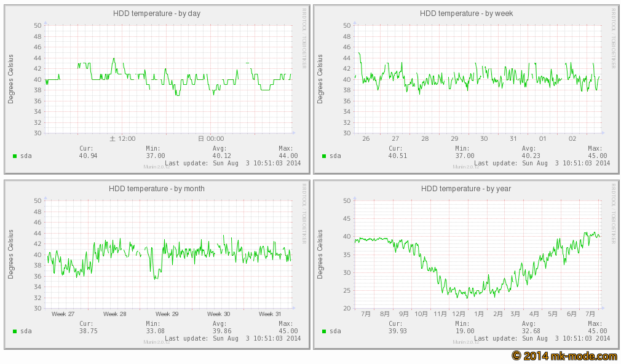Click the '31' date label on week graph
The image size is (621, 364).
[x=513, y=139]
